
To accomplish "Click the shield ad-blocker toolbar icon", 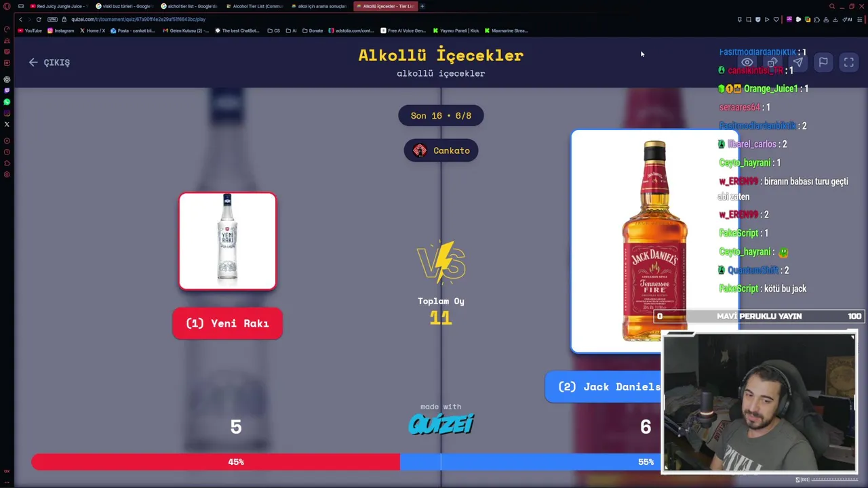I will click(x=758, y=20).
